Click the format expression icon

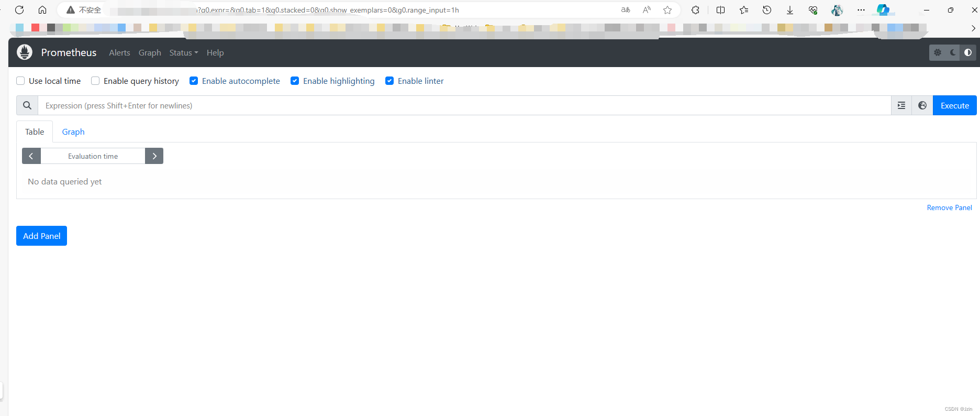pos(901,105)
